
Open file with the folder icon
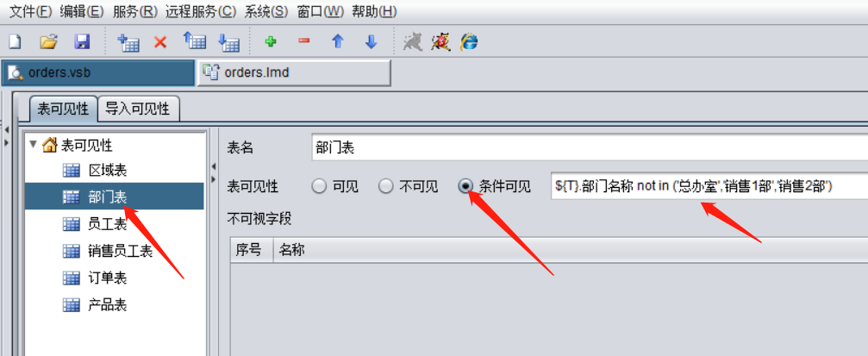[x=49, y=41]
